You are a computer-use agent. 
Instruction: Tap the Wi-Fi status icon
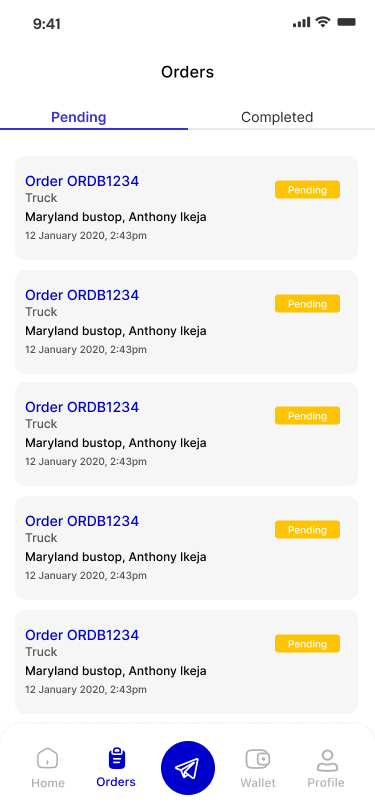click(323, 22)
